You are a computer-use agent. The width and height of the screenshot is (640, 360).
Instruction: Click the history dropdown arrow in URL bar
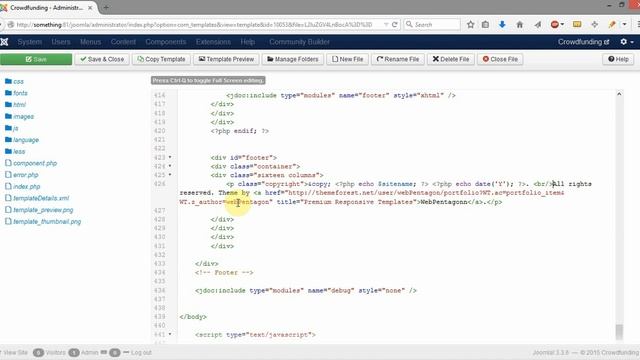(386, 24)
